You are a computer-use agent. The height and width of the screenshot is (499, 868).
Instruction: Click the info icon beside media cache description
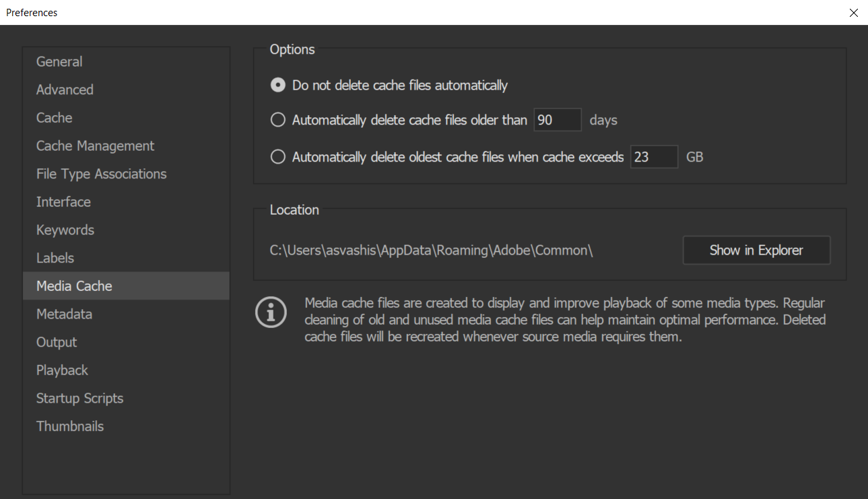coord(271,313)
